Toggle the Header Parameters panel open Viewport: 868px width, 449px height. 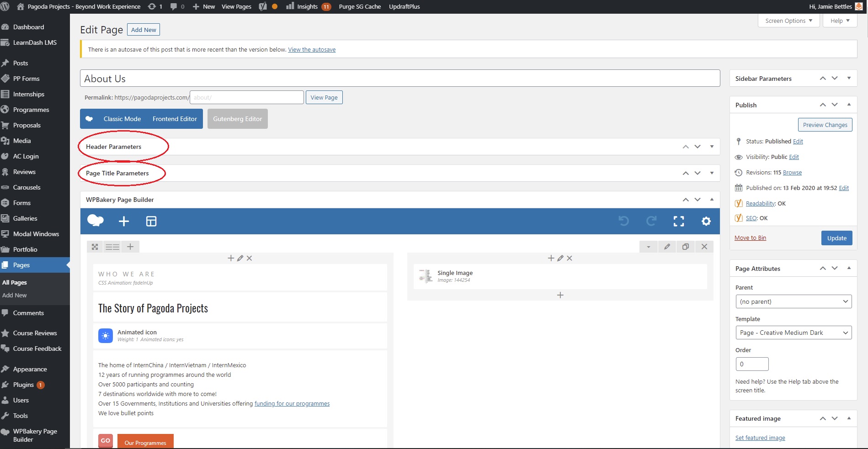pos(712,147)
